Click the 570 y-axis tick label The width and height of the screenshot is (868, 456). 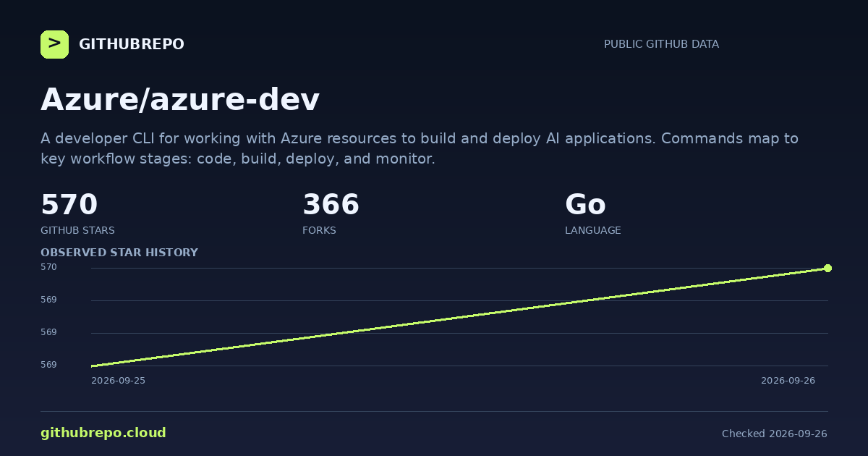coord(48,267)
